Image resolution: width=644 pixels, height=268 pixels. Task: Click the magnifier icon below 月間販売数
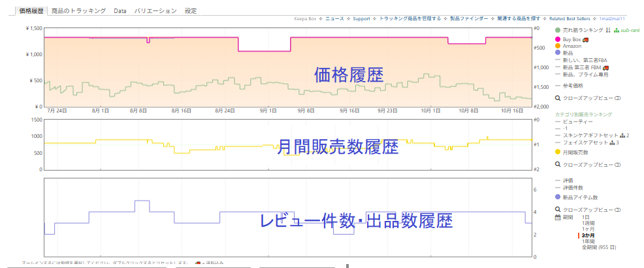(557, 165)
